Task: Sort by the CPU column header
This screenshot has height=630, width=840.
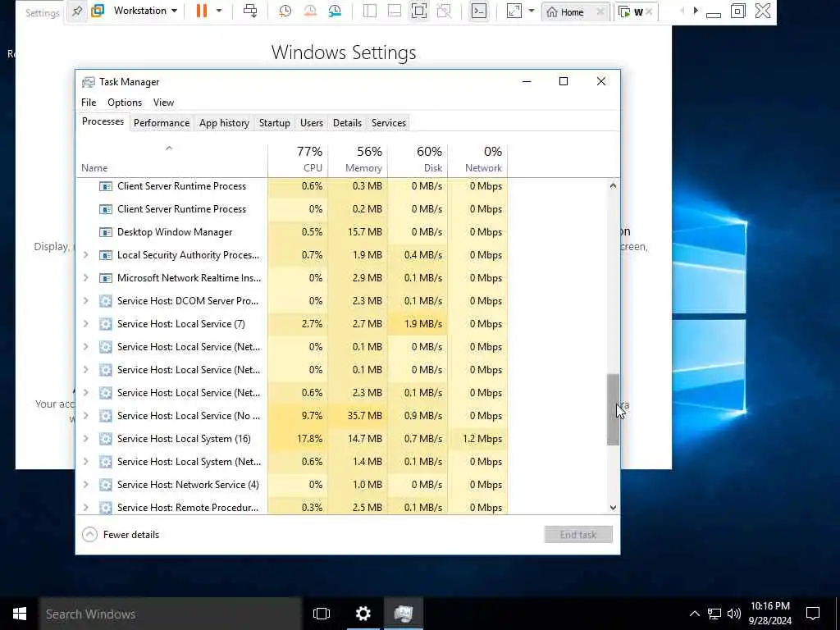Action: (x=298, y=160)
